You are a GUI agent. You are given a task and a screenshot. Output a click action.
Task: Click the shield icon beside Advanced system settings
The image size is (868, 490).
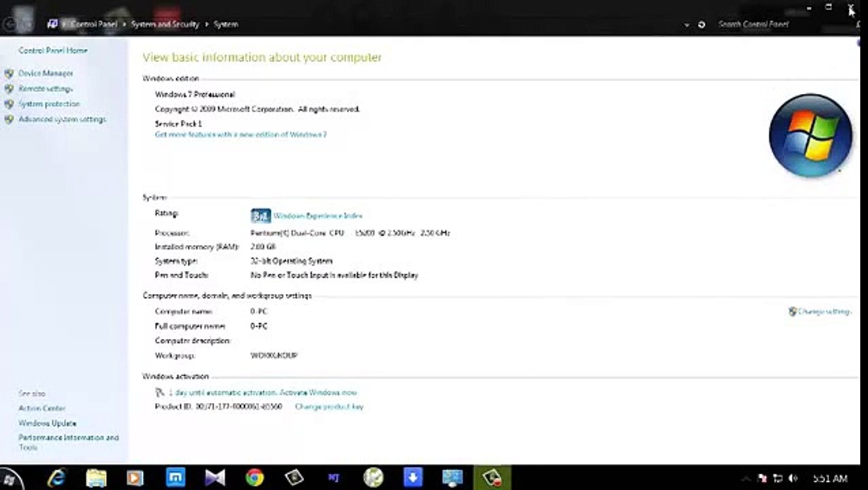tap(9, 119)
